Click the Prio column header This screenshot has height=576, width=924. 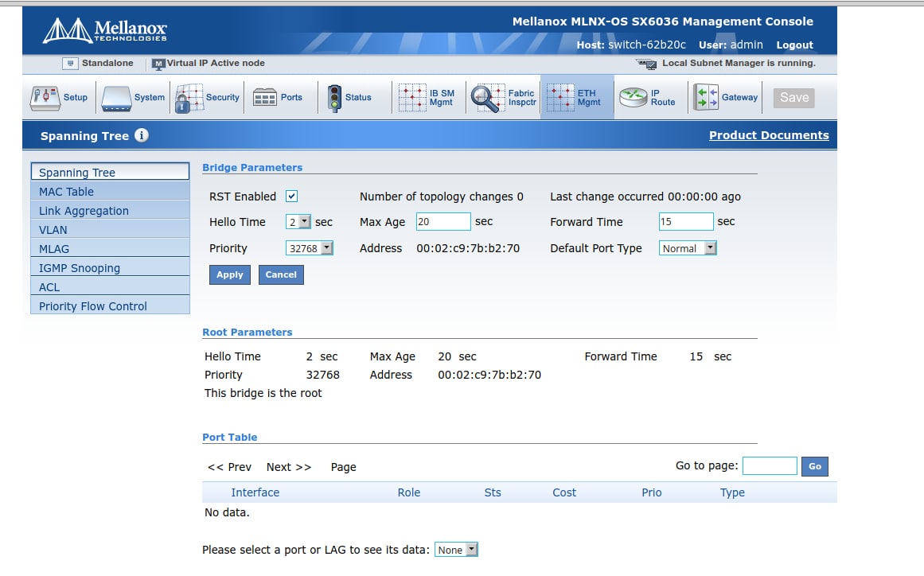click(652, 492)
